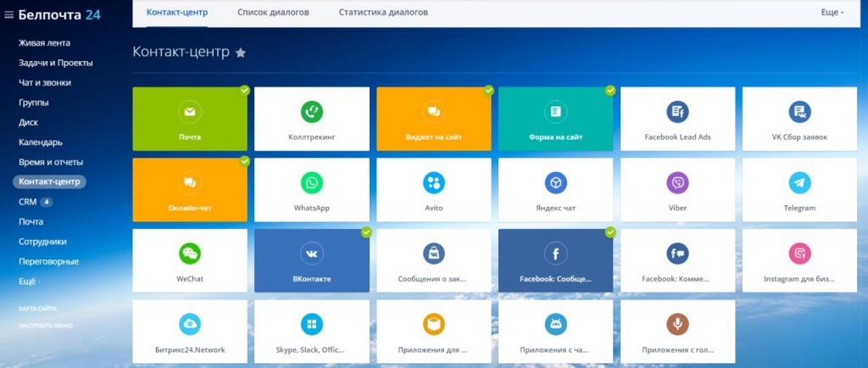The height and width of the screenshot is (368, 868).
Task: Click the checkmark on Форма на сайт tile
Action: tap(610, 90)
